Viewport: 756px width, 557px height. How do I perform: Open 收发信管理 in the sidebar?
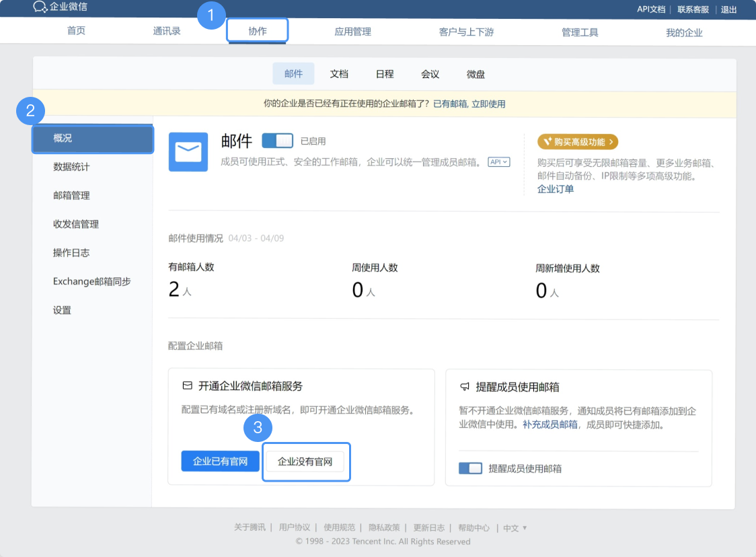click(76, 224)
